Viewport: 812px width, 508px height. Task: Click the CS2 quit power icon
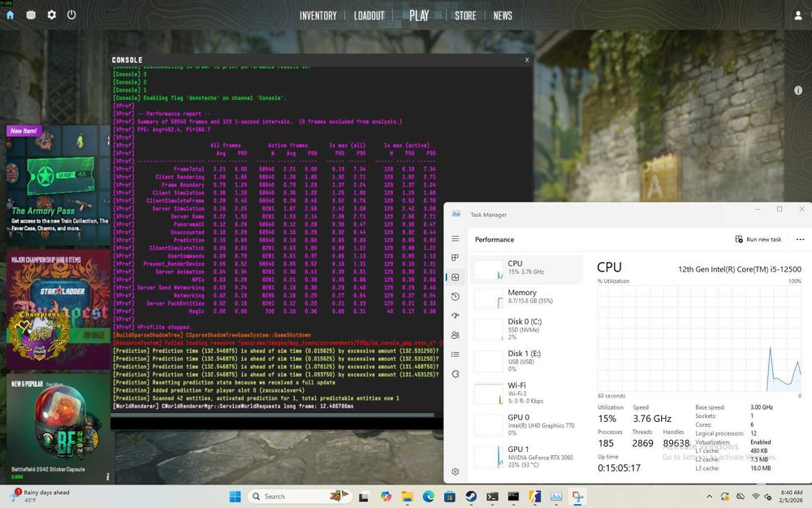tap(71, 15)
